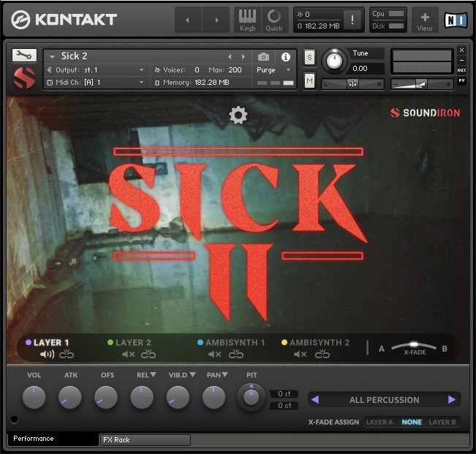Click the exclamation panic button

[x=352, y=20]
